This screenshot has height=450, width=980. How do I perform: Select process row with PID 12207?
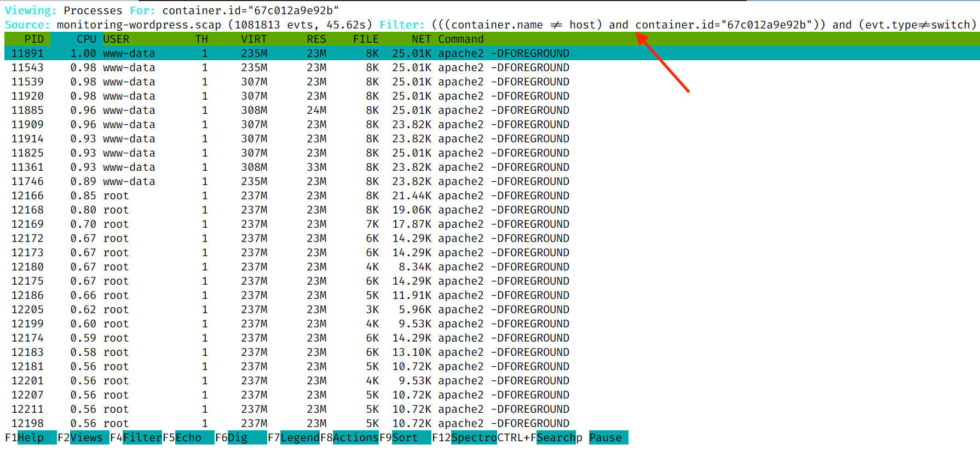point(492,395)
